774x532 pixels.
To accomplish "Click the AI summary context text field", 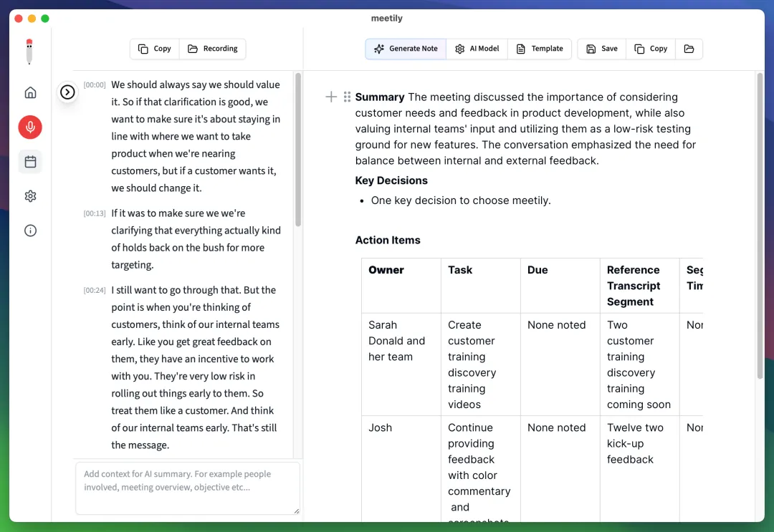I will click(x=188, y=488).
